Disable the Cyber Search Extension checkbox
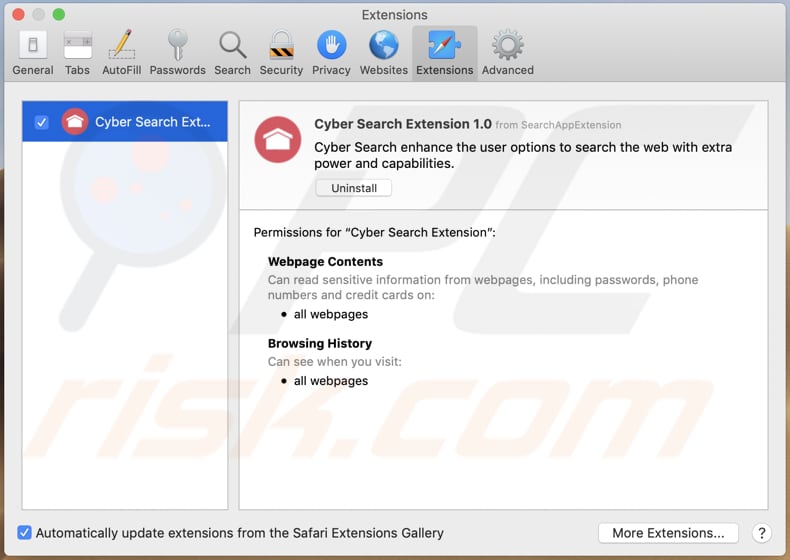 pyautogui.click(x=41, y=122)
